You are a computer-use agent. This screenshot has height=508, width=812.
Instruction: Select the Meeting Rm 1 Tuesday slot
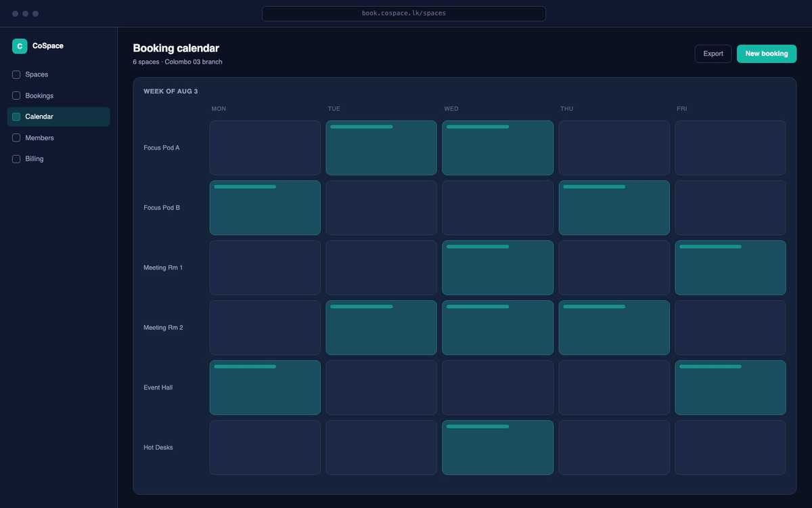pos(382,268)
